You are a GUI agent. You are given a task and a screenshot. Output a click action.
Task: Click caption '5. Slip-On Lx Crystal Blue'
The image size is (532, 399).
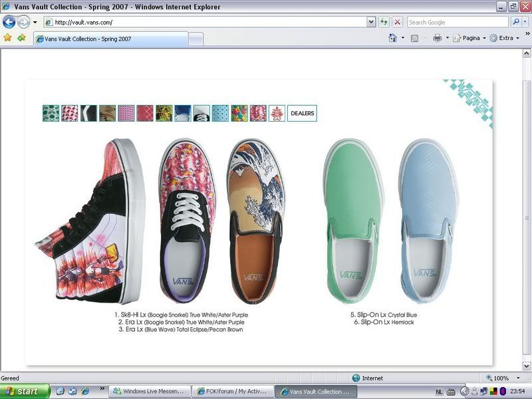(384, 315)
